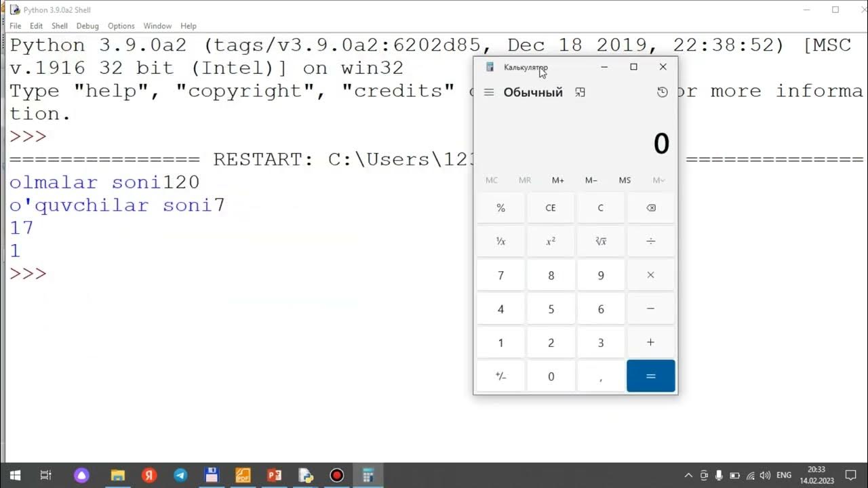The image size is (868, 488).
Task: Click digit 6 on the calculator
Action: click(x=600, y=309)
